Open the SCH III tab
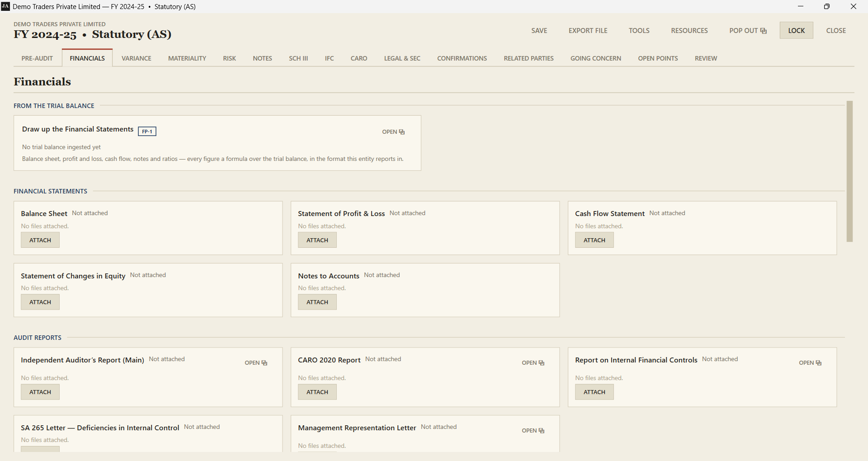868x461 pixels. click(298, 58)
